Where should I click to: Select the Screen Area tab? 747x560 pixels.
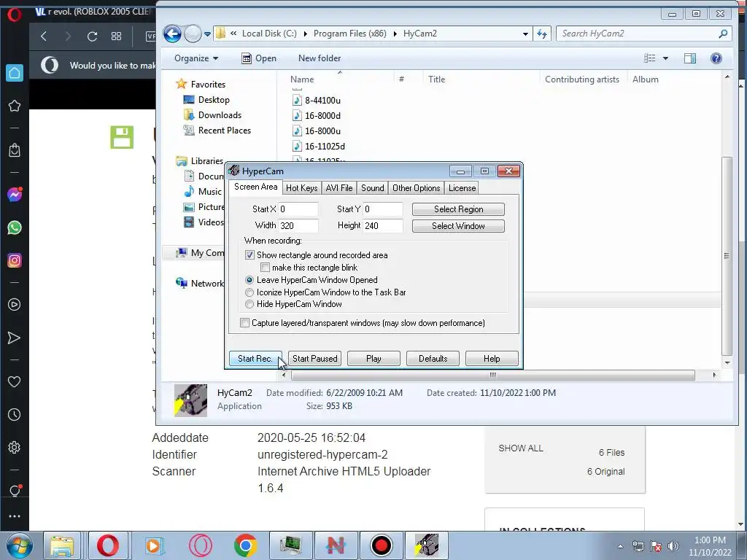(x=256, y=187)
